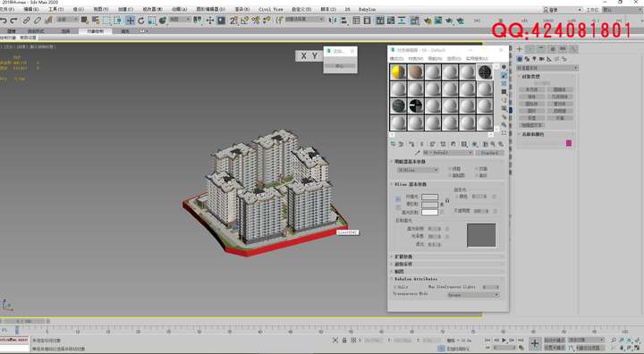Open the material name dropdown next to the eyedropper
644x354 pixels.
pos(448,153)
